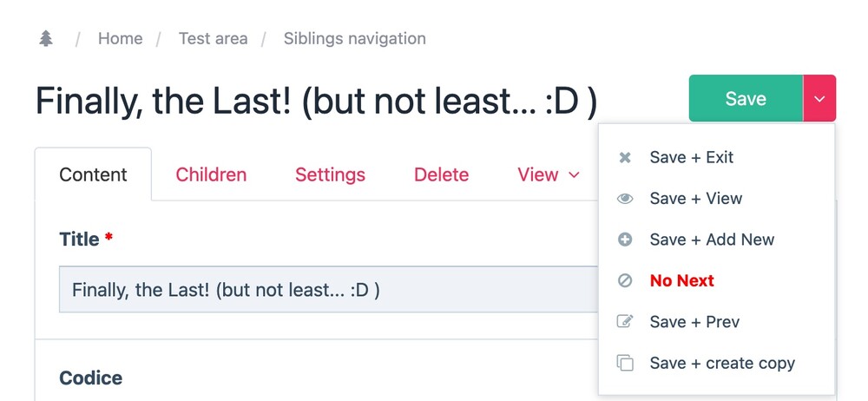Expand the View tab dropdown

549,175
